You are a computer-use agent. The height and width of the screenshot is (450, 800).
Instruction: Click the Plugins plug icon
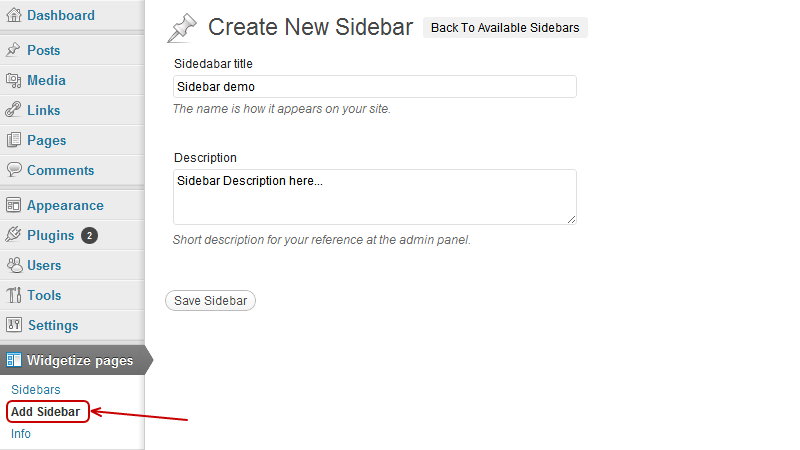coord(13,235)
